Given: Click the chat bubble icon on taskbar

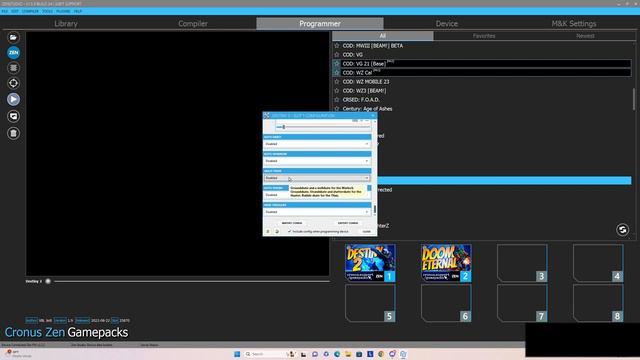Looking at the screenshot, I should 315,354.
